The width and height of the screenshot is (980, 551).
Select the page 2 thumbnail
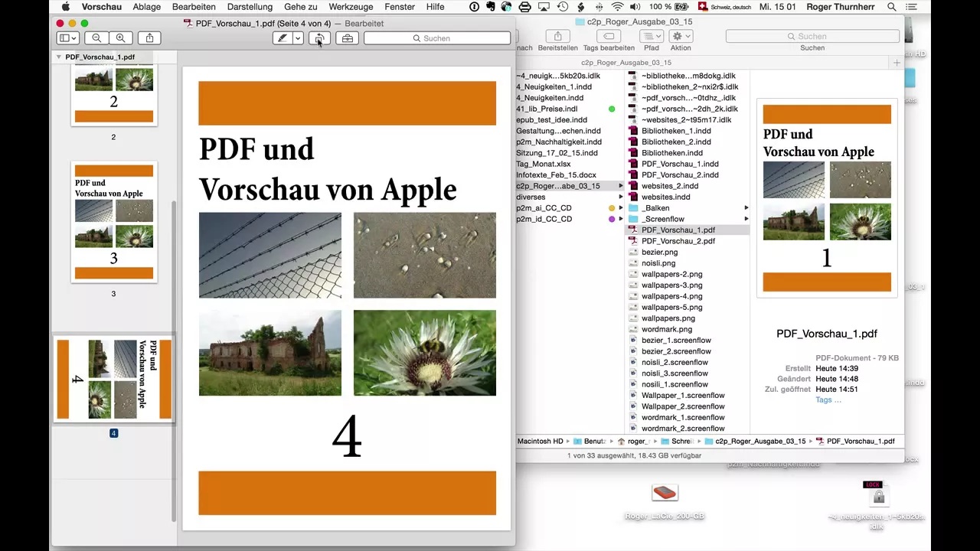[114, 96]
